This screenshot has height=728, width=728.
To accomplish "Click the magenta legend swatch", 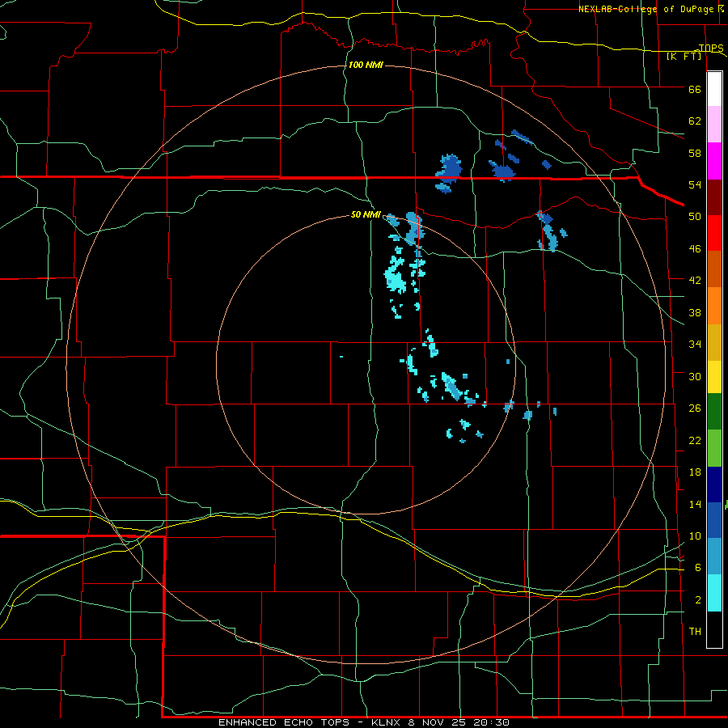I will pyautogui.click(x=714, y=161).
